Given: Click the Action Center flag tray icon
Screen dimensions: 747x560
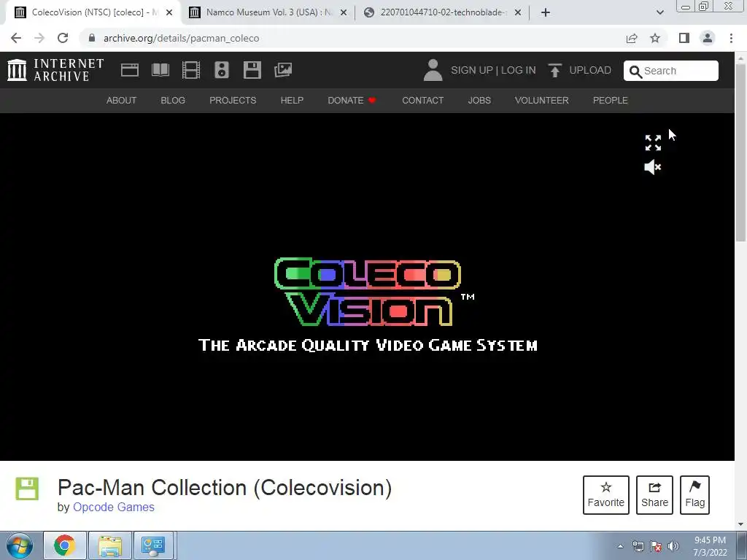Looking at the screenshot, I should coord(656,546).
